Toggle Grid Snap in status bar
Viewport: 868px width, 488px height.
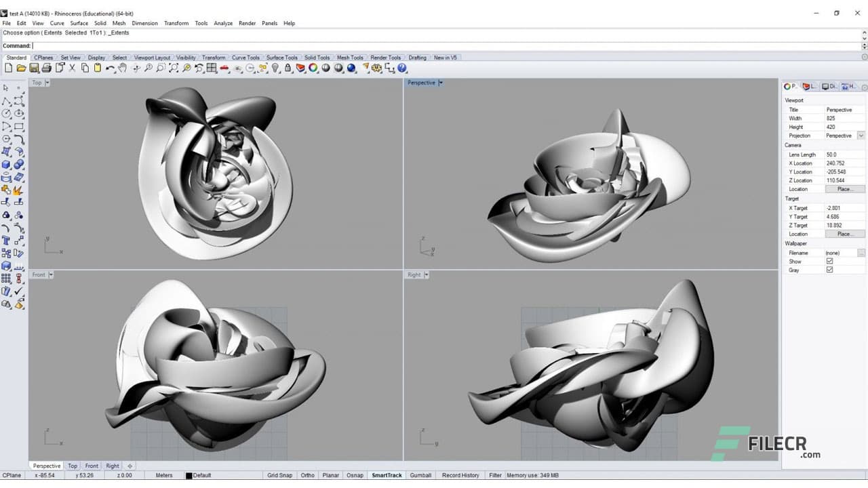pos(279,476)
